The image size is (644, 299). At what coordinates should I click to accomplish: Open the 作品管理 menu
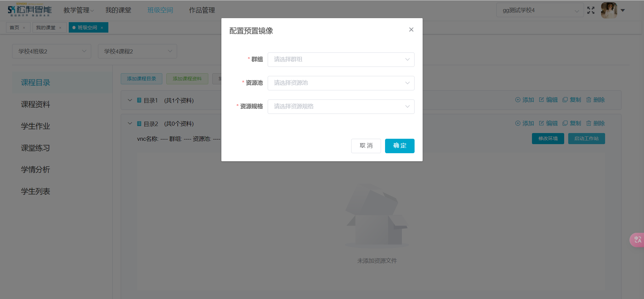click(202, 10)
